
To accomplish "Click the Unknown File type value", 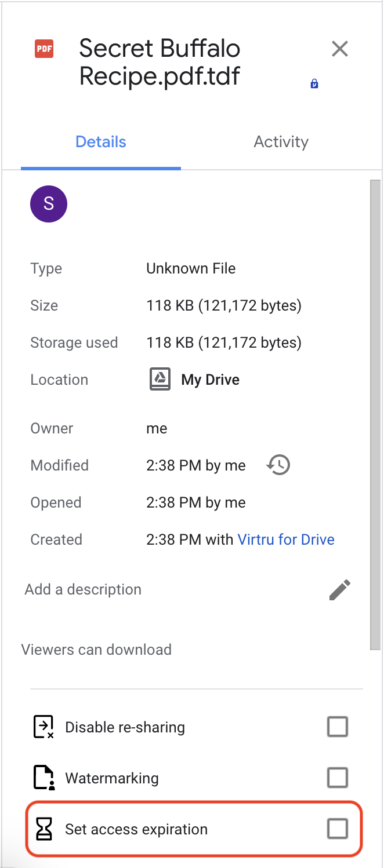I will pos(191,268).
